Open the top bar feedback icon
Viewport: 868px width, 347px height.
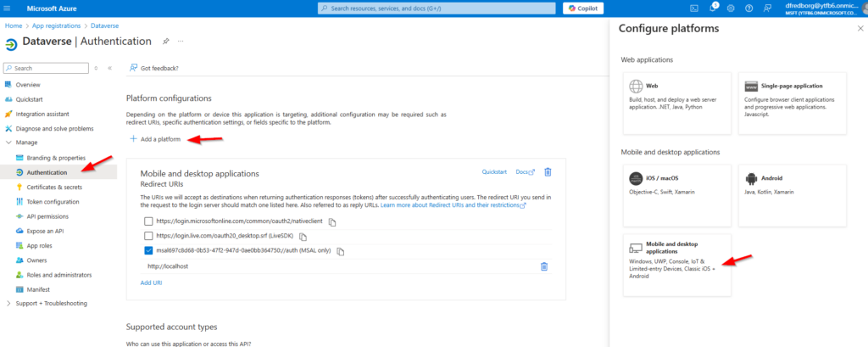(x=767, y=8)
